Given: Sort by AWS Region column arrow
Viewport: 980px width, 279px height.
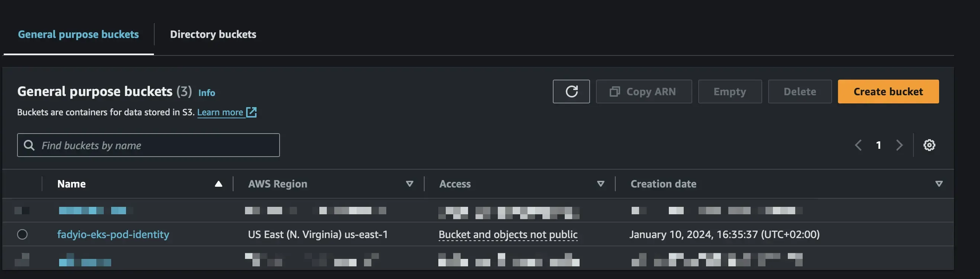Looking at the screenshot, I should pyautogui.click(x=409, y=184).
